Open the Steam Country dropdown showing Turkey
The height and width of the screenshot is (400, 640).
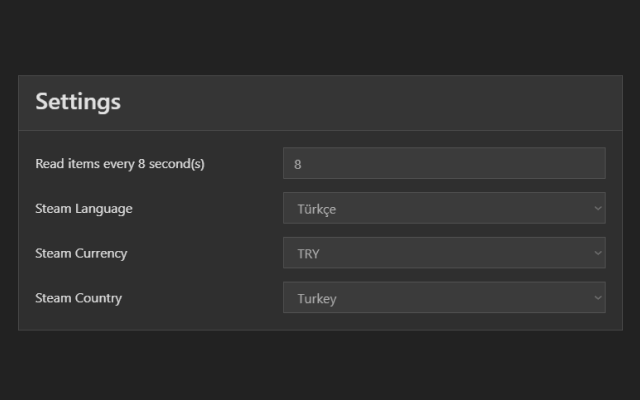pos(444,298)
